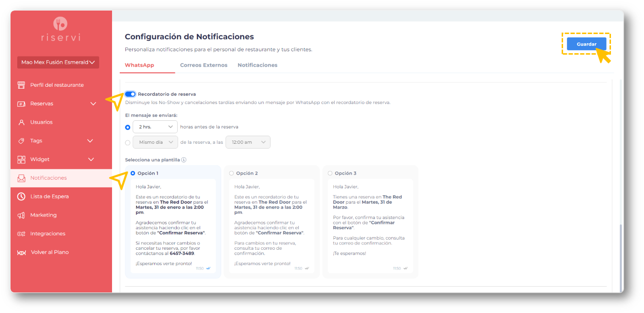Click info icon beside Selecciona una plantilla

(x=183, y=160)
